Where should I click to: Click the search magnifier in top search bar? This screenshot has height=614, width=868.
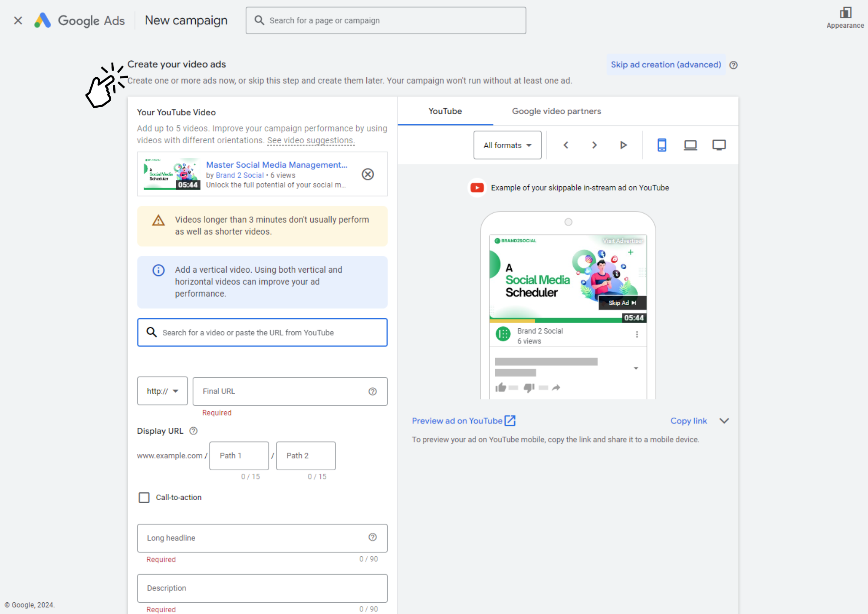point(259,20)
